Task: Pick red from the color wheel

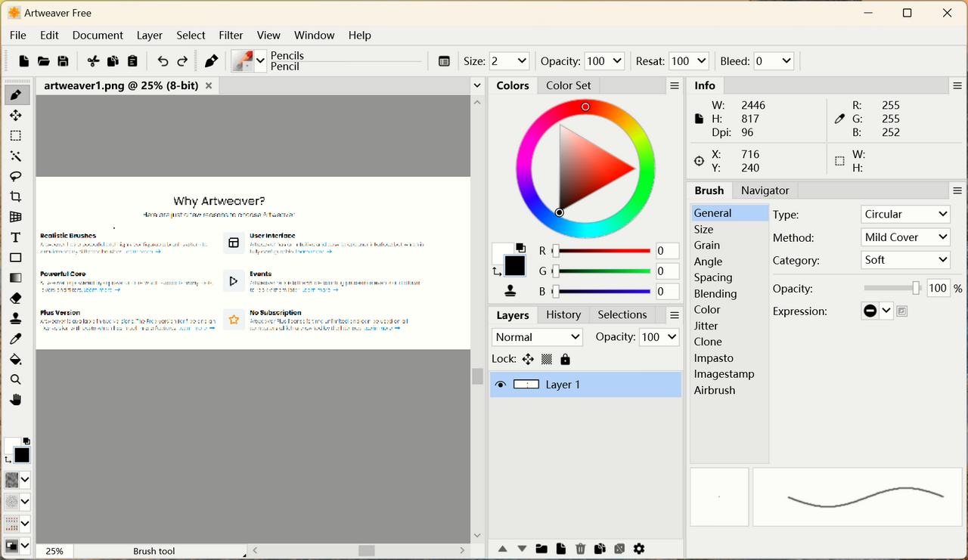Action: pyautogui.click(x=585, y=107)
